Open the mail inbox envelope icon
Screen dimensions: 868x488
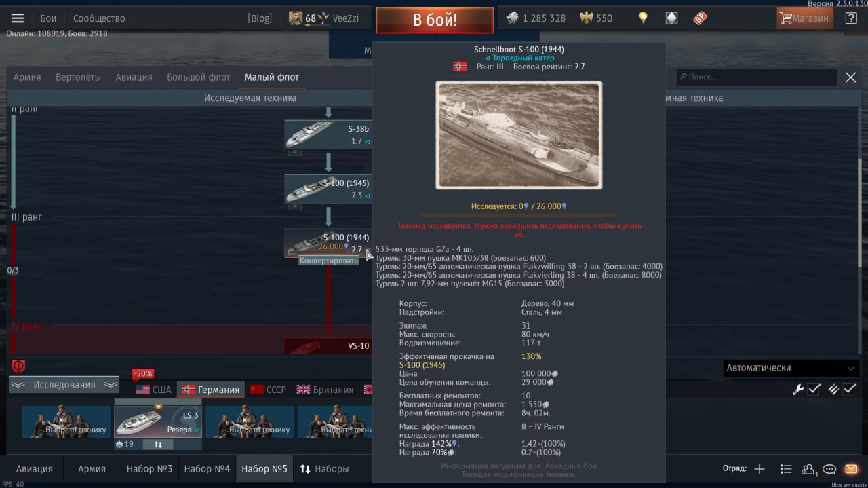pos(851,469)
